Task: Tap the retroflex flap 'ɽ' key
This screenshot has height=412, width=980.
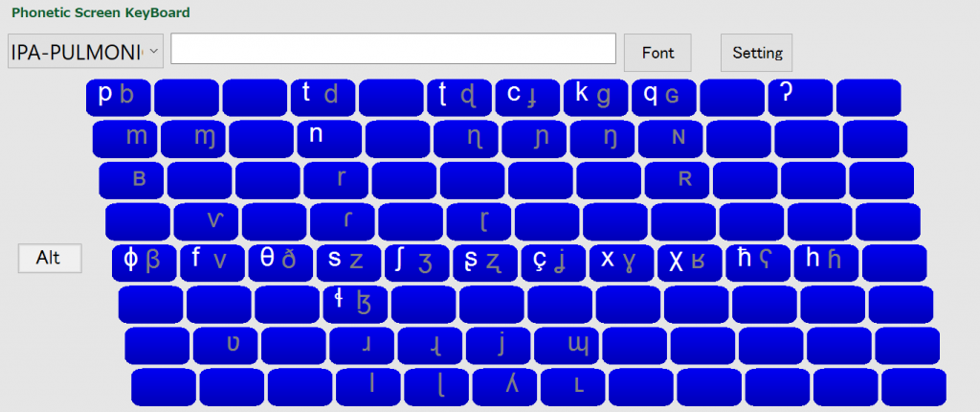Action: pyautogui.click(x=479, y=221)
